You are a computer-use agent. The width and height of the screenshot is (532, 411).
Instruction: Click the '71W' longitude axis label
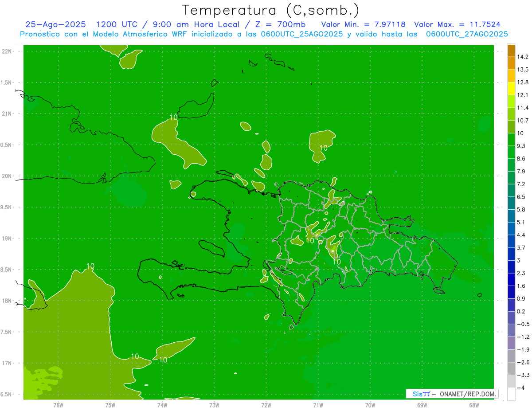click(318, 405)
